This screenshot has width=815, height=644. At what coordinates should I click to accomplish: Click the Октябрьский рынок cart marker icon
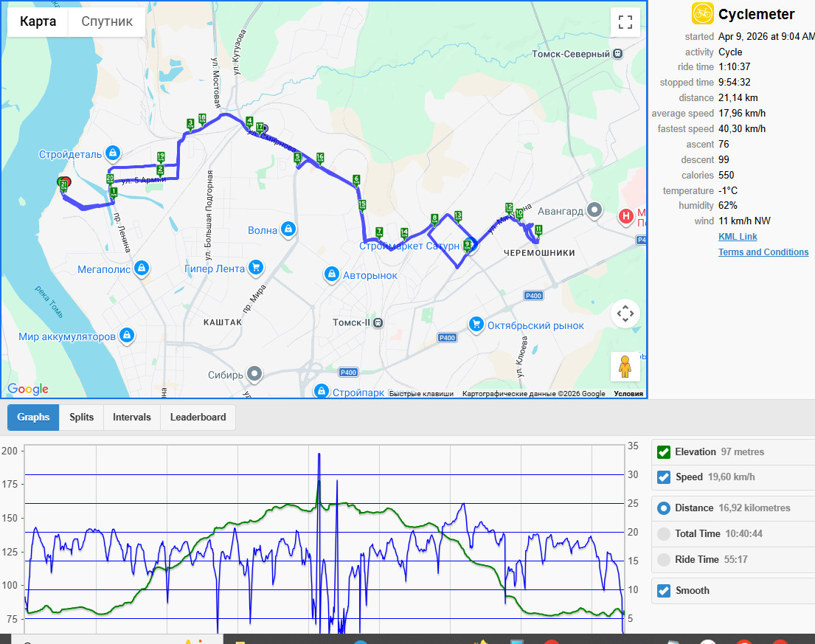pos(476,325)
